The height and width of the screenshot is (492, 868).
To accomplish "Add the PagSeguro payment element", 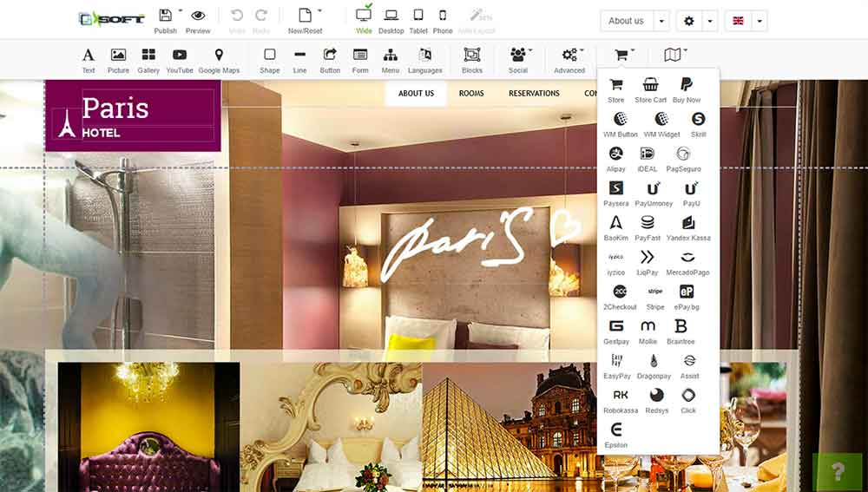I will (x=684, y=160).
